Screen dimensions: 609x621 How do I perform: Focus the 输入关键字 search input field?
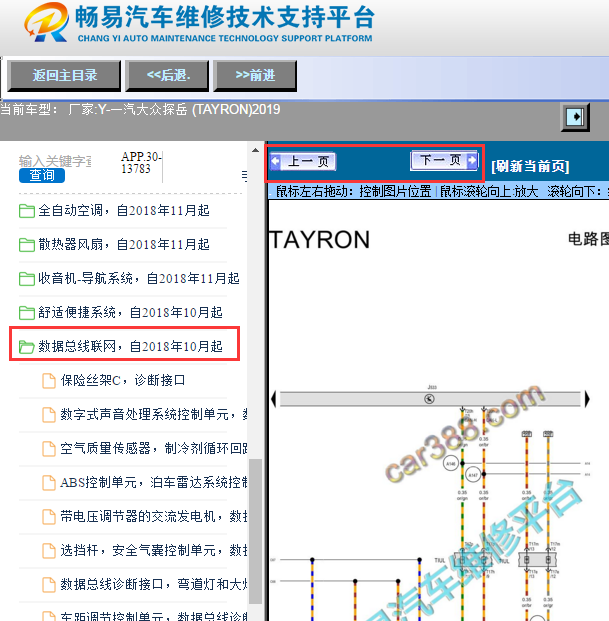tap(55, 161)
